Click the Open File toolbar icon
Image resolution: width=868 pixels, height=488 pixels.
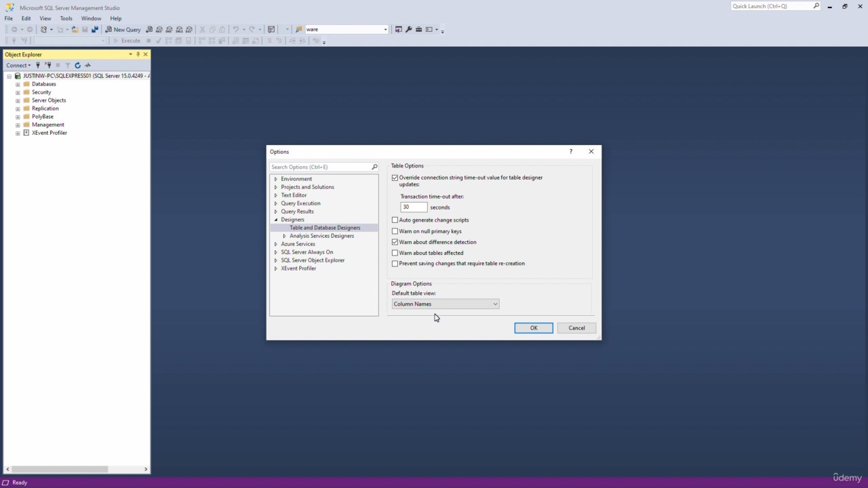pyautogui.click(x=75, y=30)
